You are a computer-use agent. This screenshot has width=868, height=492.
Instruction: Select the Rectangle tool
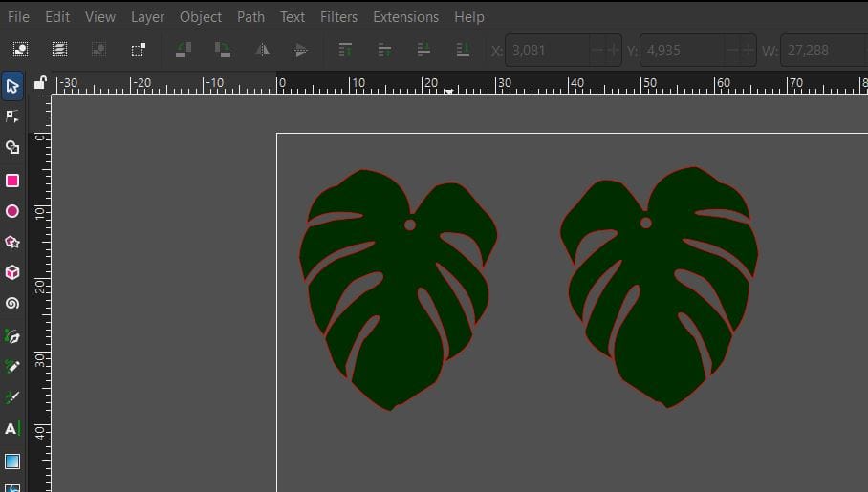(x=12, y=181)
